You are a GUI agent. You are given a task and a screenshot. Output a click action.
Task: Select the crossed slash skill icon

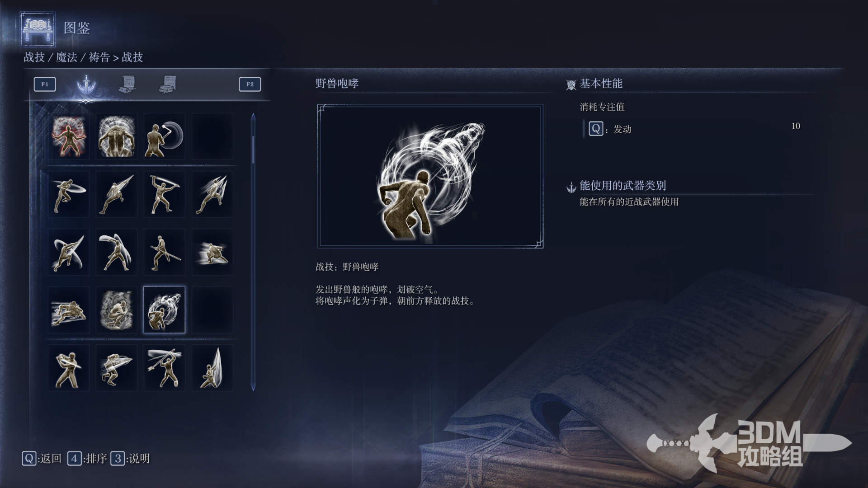click(69, 252)
